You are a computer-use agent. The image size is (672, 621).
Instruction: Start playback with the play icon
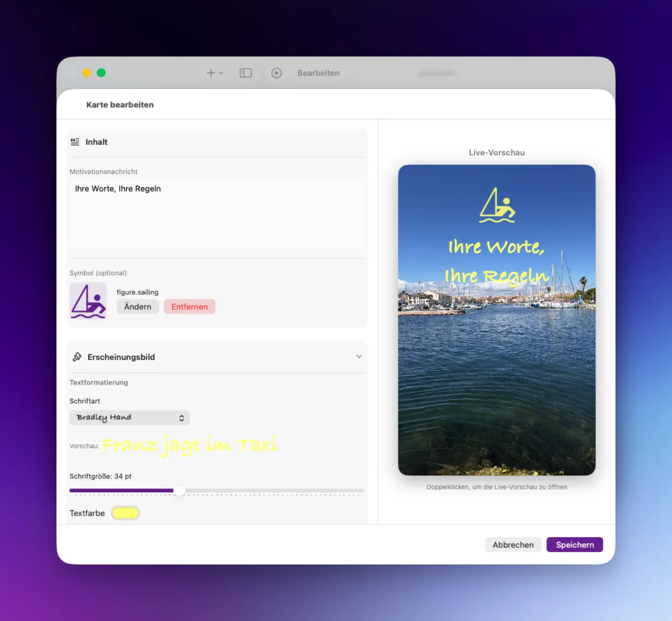276,73
